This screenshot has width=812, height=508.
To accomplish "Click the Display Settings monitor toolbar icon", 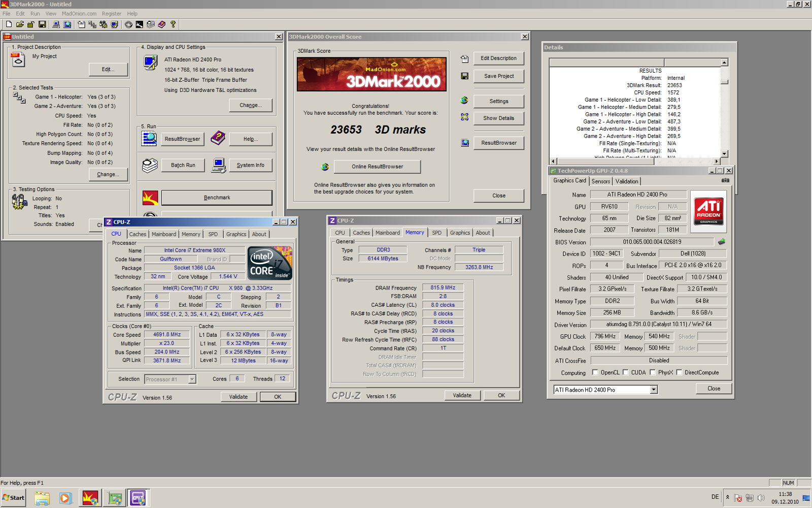I will pos(115,24).
